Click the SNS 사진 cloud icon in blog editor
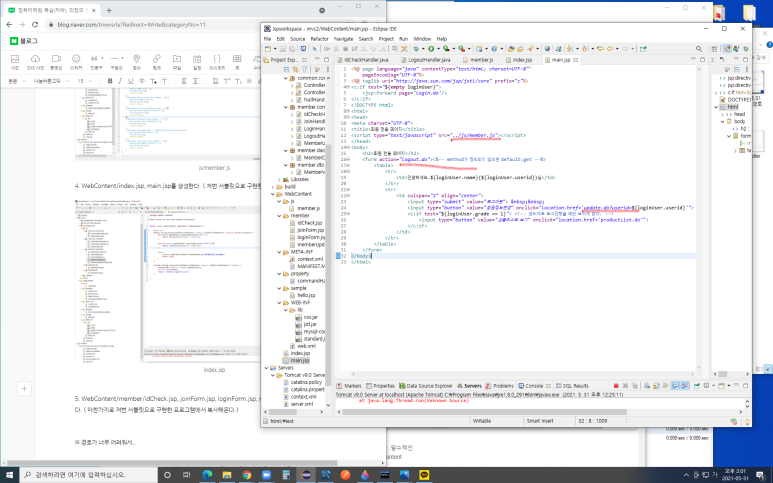This screenshot has width=773, height=483. (35, 62)
